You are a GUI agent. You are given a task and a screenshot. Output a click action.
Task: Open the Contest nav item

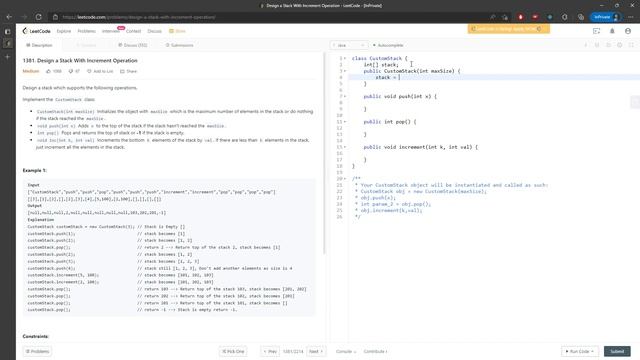pos(133,31)
